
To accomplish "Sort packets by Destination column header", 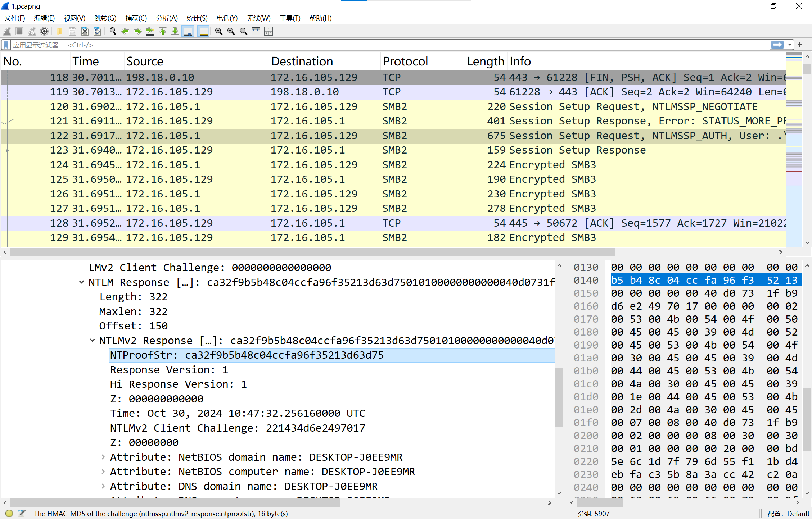I will tap(325, 62).
